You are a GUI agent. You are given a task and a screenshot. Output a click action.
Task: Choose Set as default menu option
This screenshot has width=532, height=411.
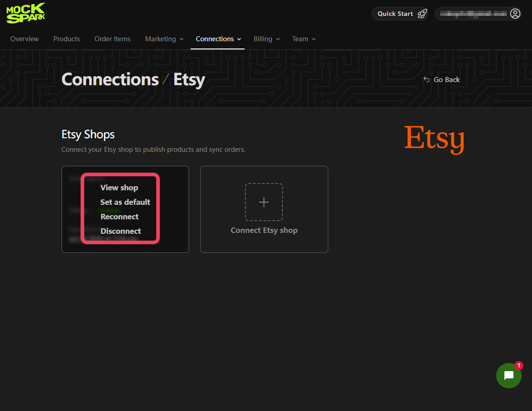pyautogui.click(x=125, y=202)
